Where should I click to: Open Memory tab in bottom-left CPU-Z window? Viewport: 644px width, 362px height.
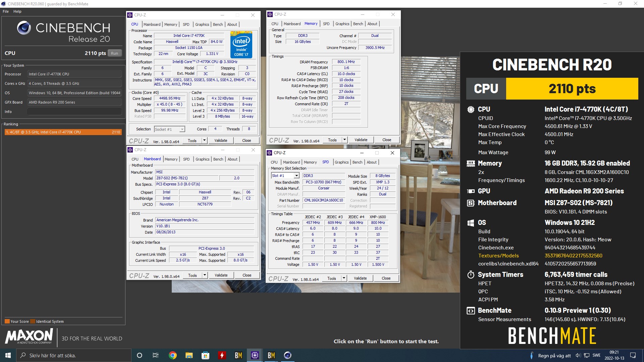tap(171, 159)
